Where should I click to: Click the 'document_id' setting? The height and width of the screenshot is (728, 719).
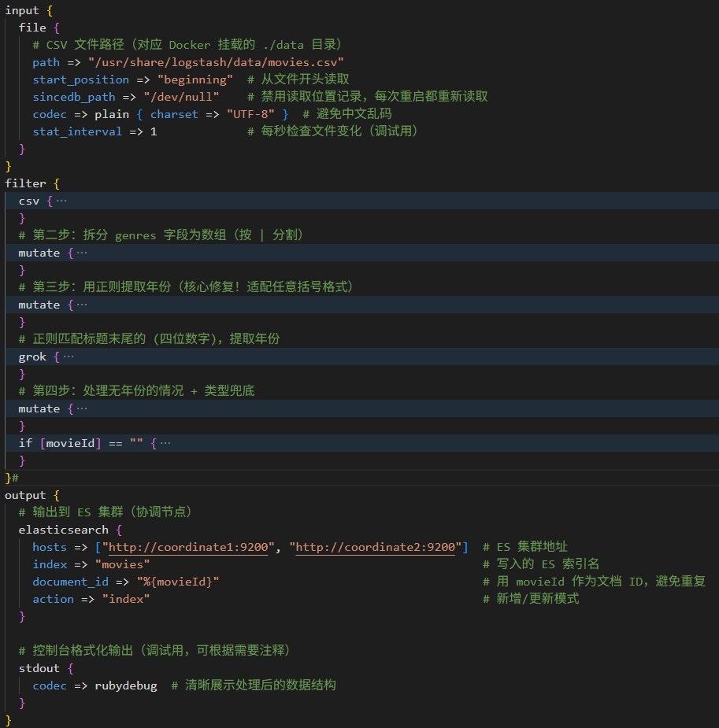coord(70,582)
